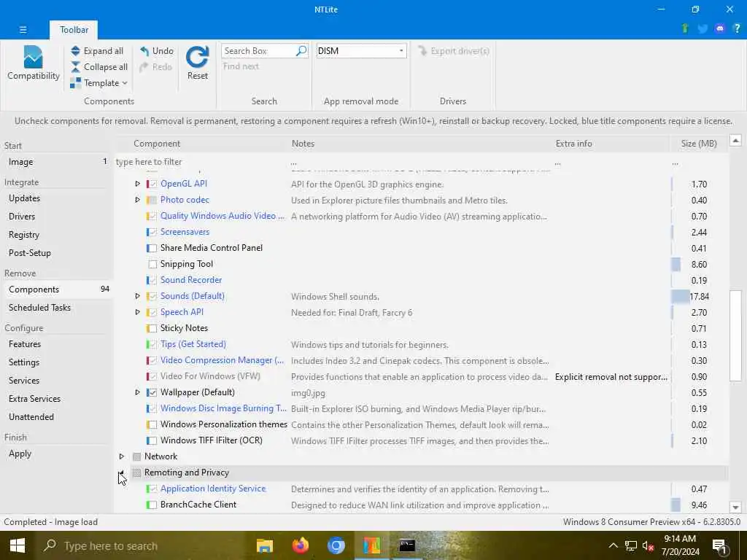Undo the last change
Image resolution: width=747 pixels, height=560 pixels.
coord(156,51)
